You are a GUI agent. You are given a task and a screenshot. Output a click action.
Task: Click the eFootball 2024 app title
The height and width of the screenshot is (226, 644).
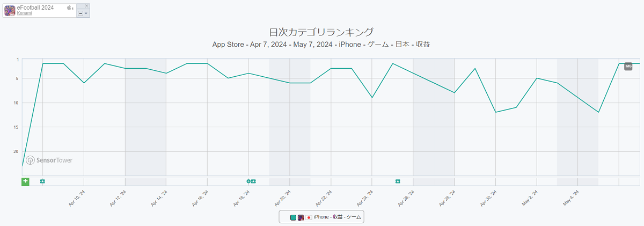pos(36,8)
